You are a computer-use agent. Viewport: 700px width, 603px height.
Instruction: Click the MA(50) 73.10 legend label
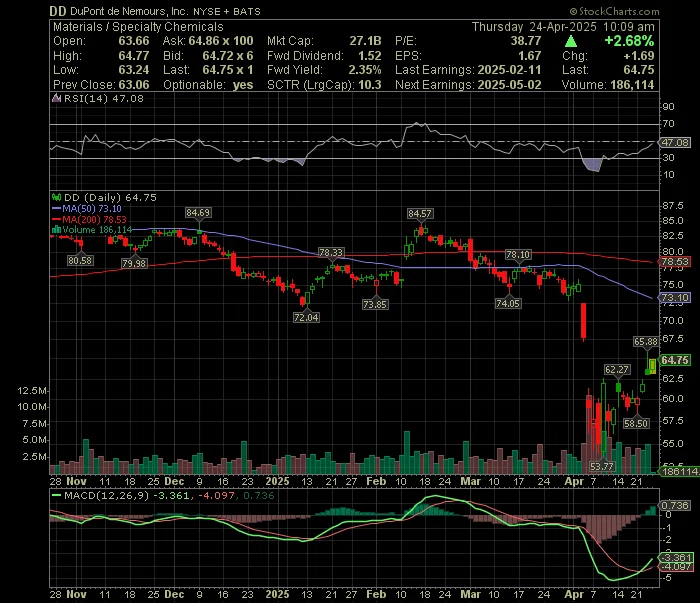click(92, 208)
